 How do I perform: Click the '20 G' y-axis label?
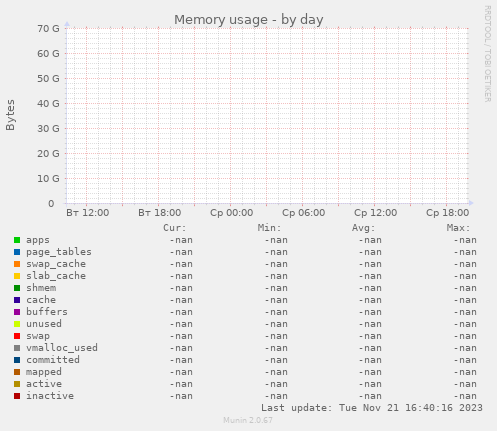pos(48,154)
